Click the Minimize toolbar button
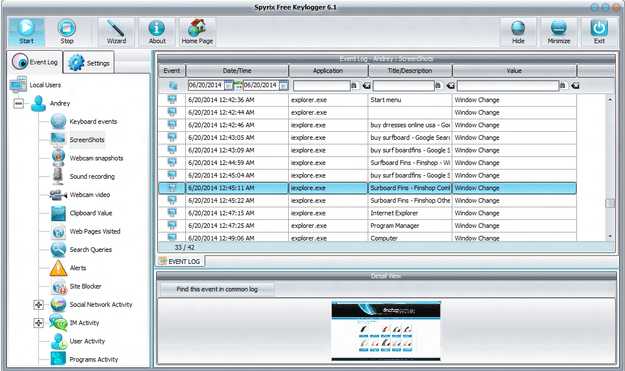 [559, 31]
